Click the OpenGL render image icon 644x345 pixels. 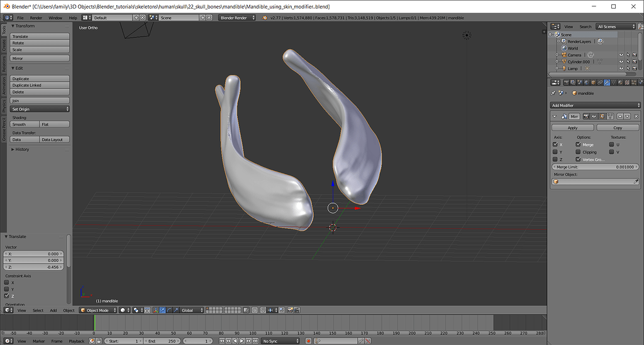tap(291, 310)
